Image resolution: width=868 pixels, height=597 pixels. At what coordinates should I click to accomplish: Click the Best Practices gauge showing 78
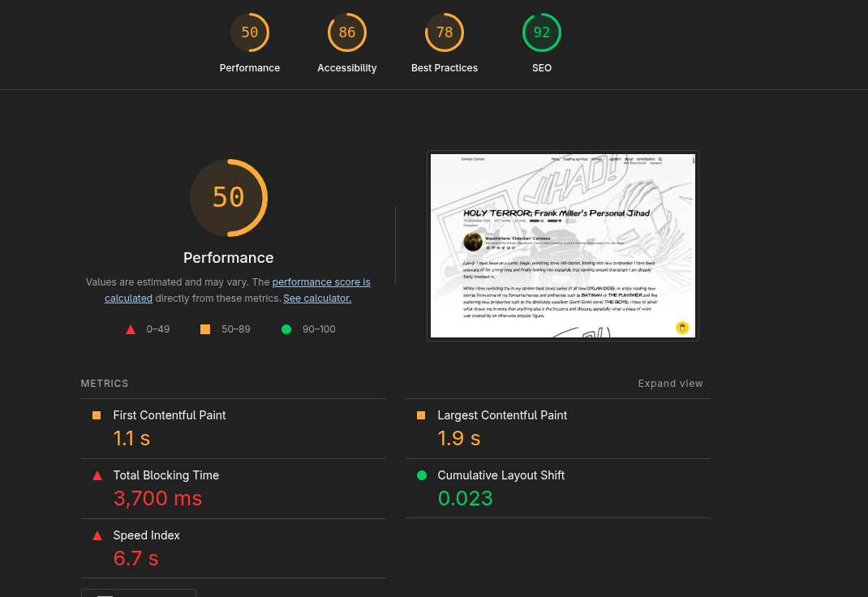point(445,32)
